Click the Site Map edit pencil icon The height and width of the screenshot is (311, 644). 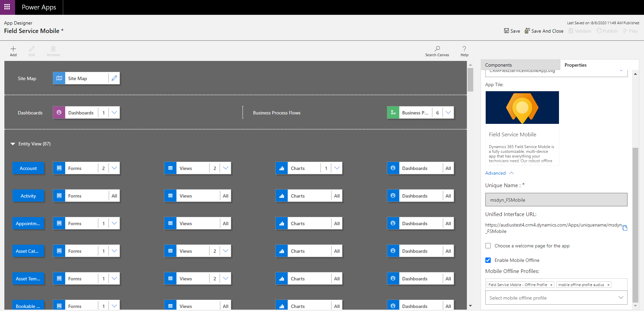pyautogui.click(x=114, y=78)
